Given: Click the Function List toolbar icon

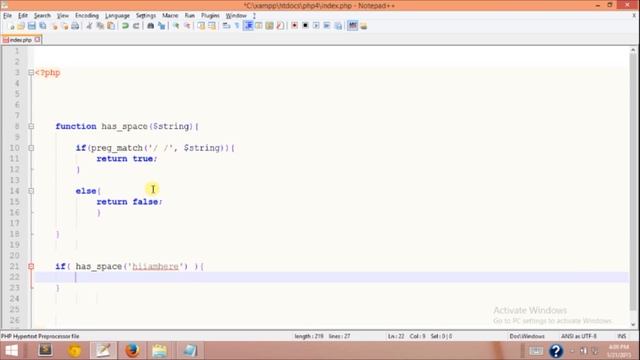Looking at the screenshot, I should pyautogui.click(x=280, y=26).
